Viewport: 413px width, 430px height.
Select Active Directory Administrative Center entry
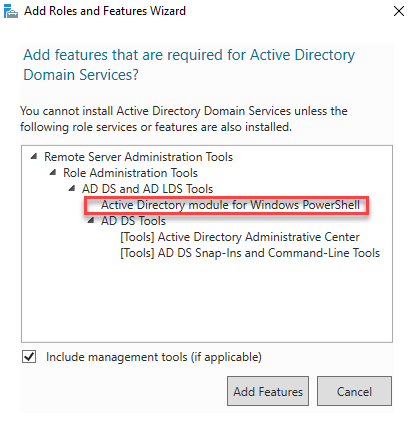pos(240,237)
